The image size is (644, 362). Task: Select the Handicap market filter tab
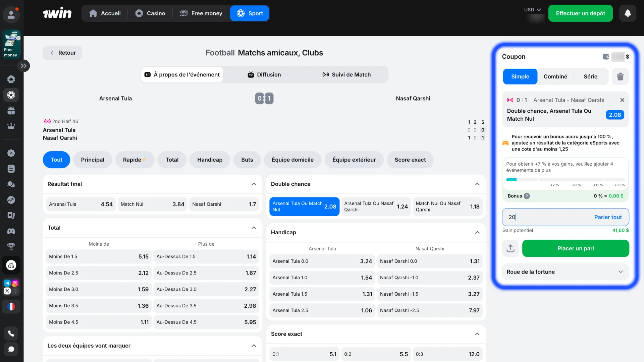click(210, 160)
